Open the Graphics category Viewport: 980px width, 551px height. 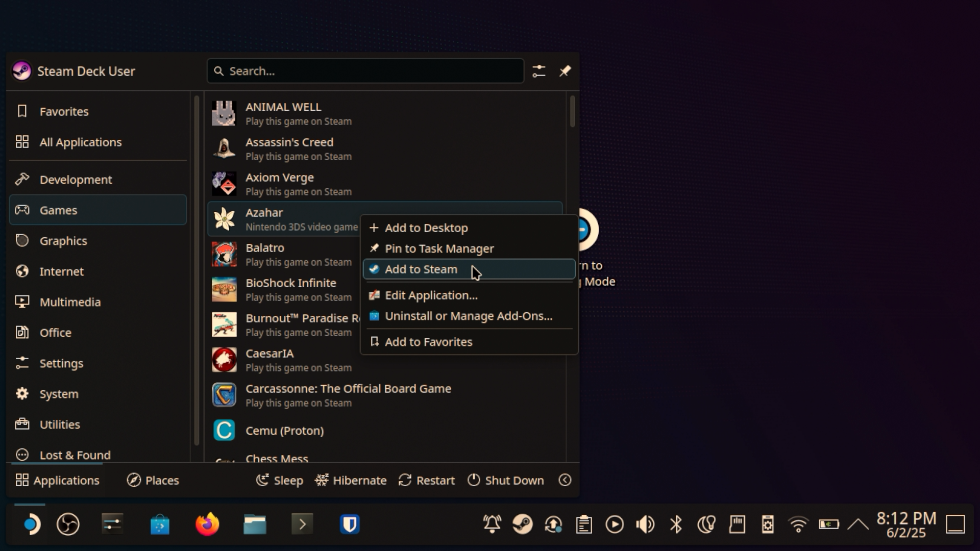click(x=98, y=240)
